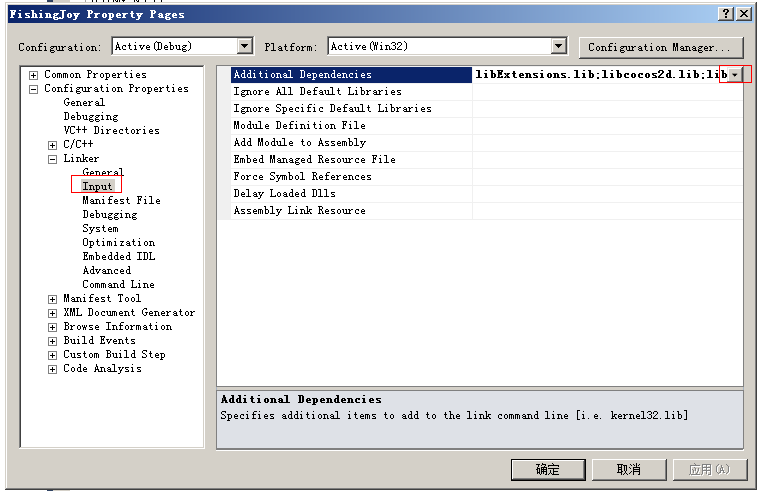Select the Browse Information label
Image resolution: width=760 pixels, height=491 pixels.
point(118,327)
